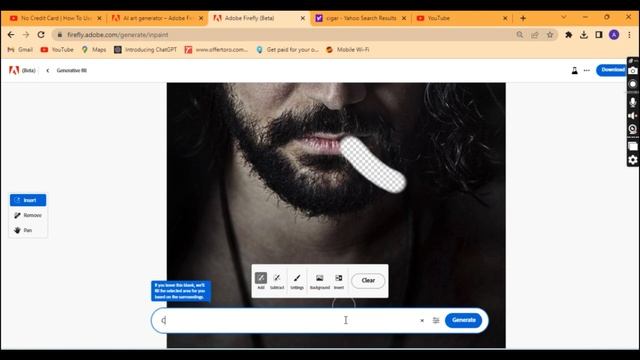Toggle recorder overlay webcam icon
640x360 pixels.
tap(633, 129)
